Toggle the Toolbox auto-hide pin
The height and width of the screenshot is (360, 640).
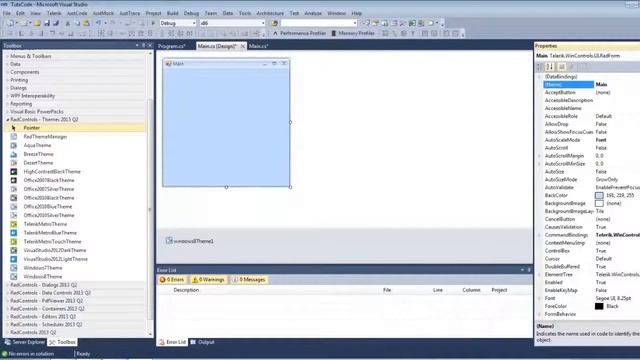(143, 45)
